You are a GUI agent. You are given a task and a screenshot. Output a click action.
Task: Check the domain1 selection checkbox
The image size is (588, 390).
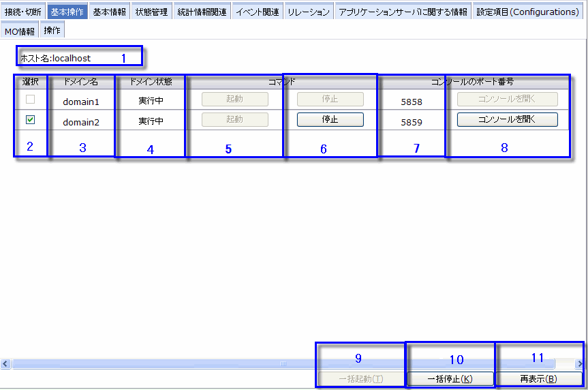[31, 100]
